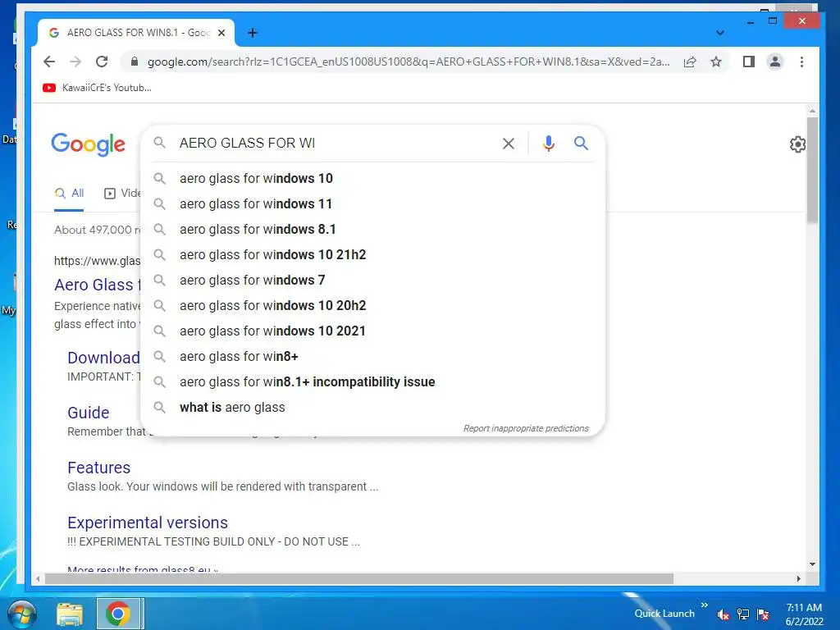Screen dimensions: 840x630
Task: Click the vertical scrollbar up arrow
Action: tap(812, 111)
